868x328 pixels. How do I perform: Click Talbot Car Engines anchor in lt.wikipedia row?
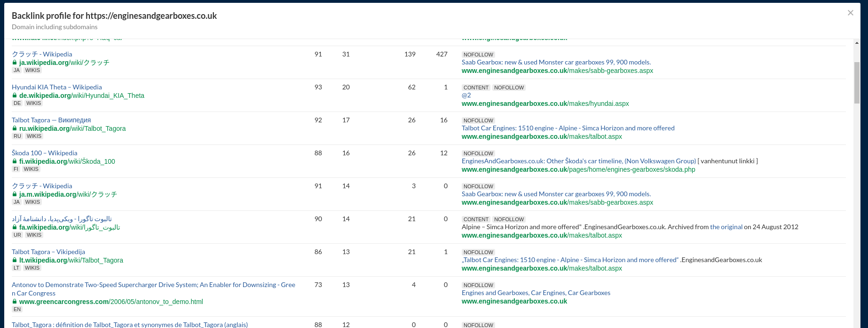click(x=570, y=260)
